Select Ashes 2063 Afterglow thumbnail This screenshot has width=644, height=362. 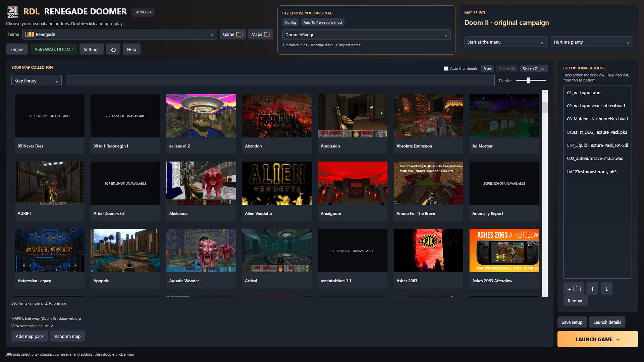coord(504,250)
